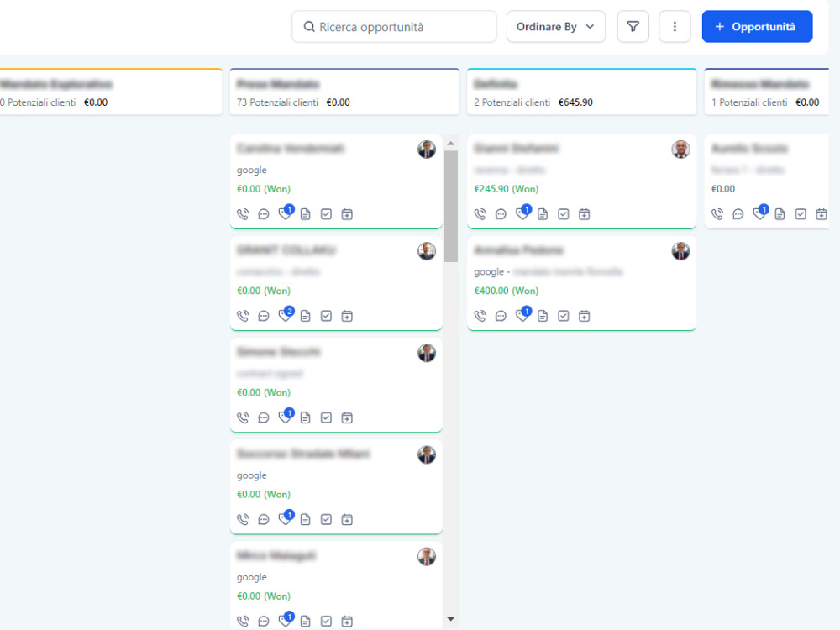This screenshot has width=840, height=630.
Task: Click the column scrollbar down arrow
Action: click(451, 619)
